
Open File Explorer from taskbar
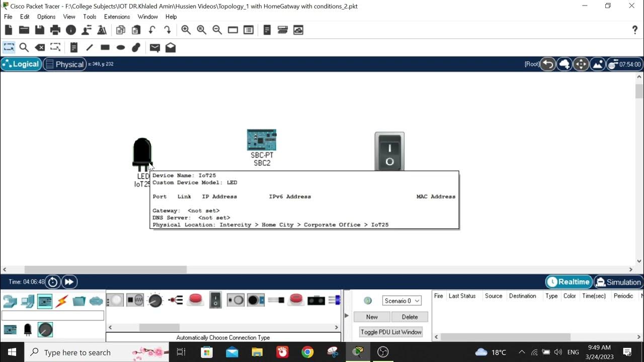point(257,352)
